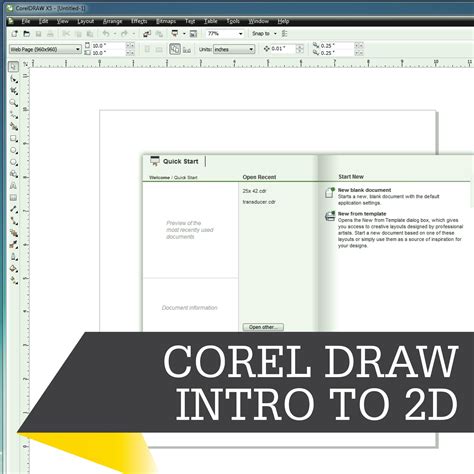Select the Smart Fill tool
Image resolution: width=474 pixels, height=474 pixels.
pyautogui.click(x=14, y=126)
